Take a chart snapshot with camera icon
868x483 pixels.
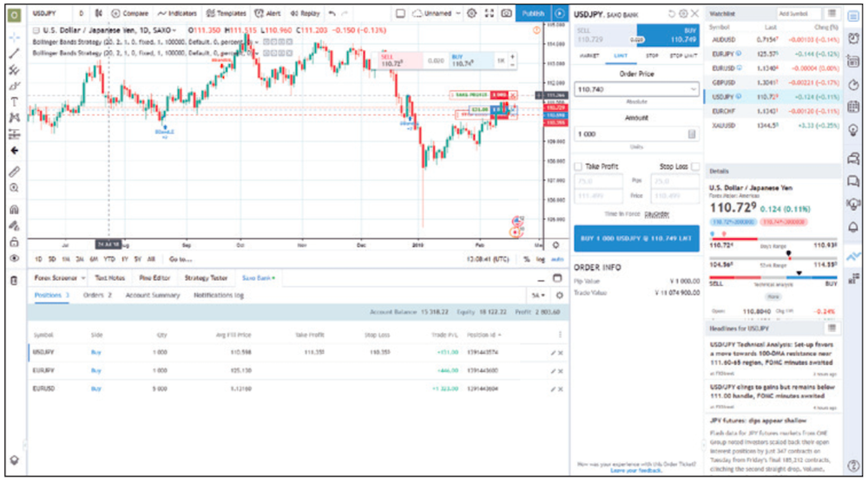click(506, 13)
